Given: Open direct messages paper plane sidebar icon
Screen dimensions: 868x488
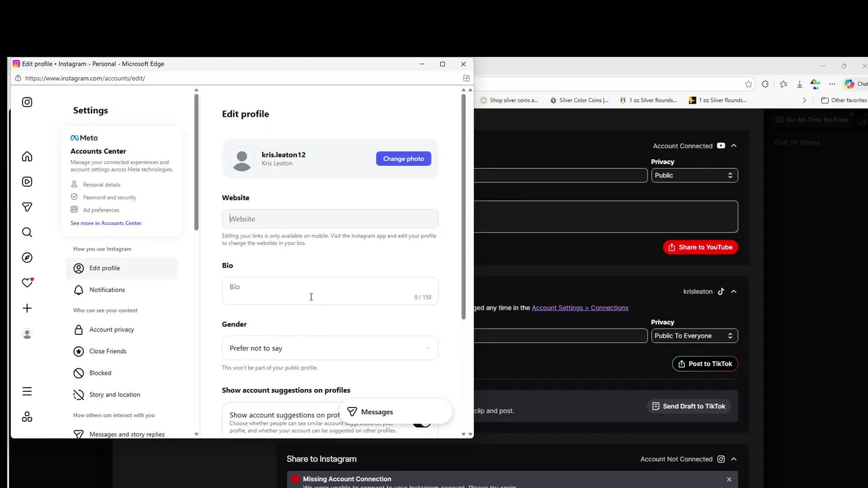Looking at the screenshot, I should 27,207.
